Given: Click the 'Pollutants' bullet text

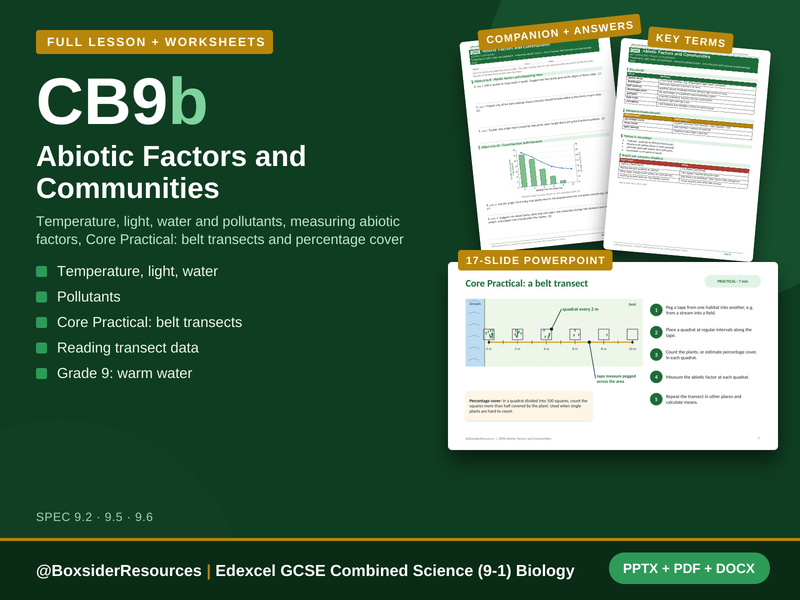Looking at the screenshot, I should [89, 297].
